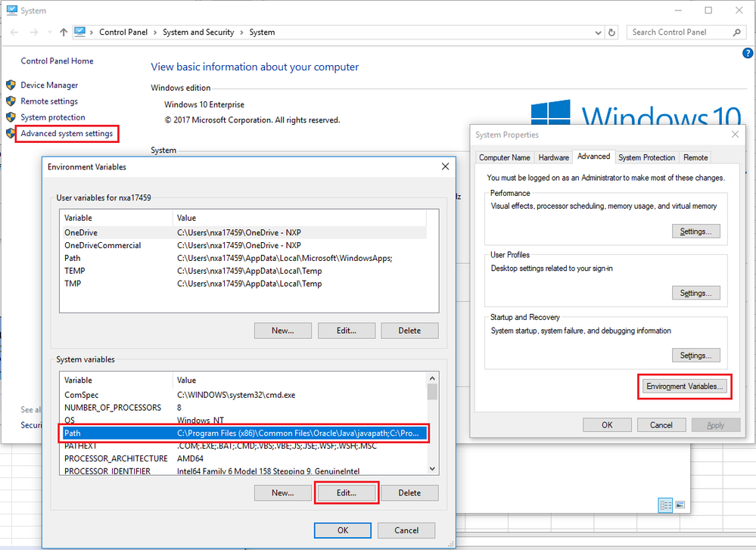Select OneDrive user variable row
Viewport: 756px width, 550px height.
(244, 232)
